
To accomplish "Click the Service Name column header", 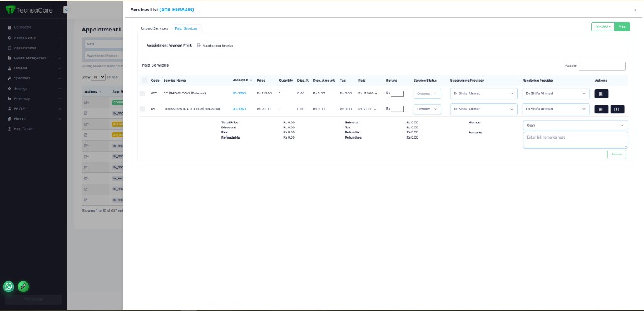I will [175, 81].
